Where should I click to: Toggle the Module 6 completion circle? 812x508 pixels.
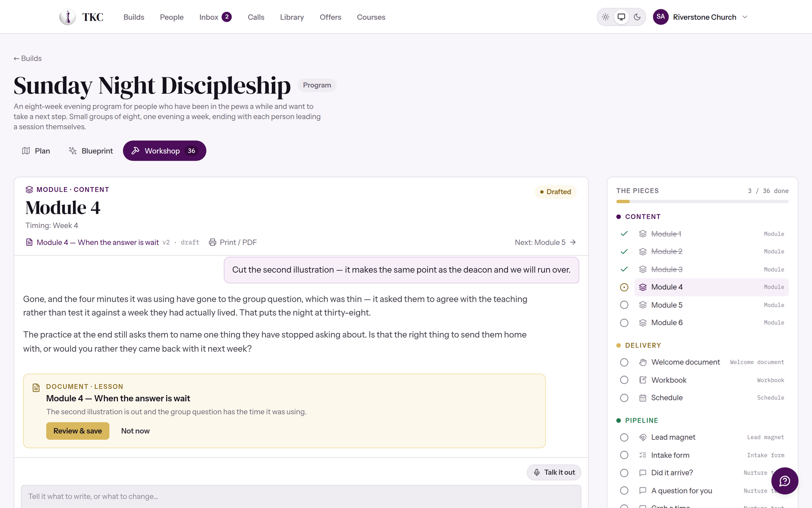coord(624,323)
